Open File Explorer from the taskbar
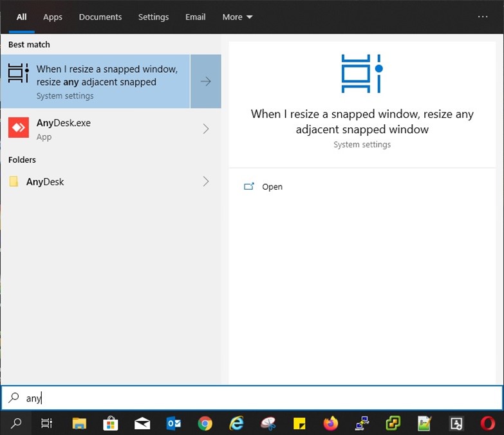The width and height of the screenshot is (504, 435). [79, 424]
